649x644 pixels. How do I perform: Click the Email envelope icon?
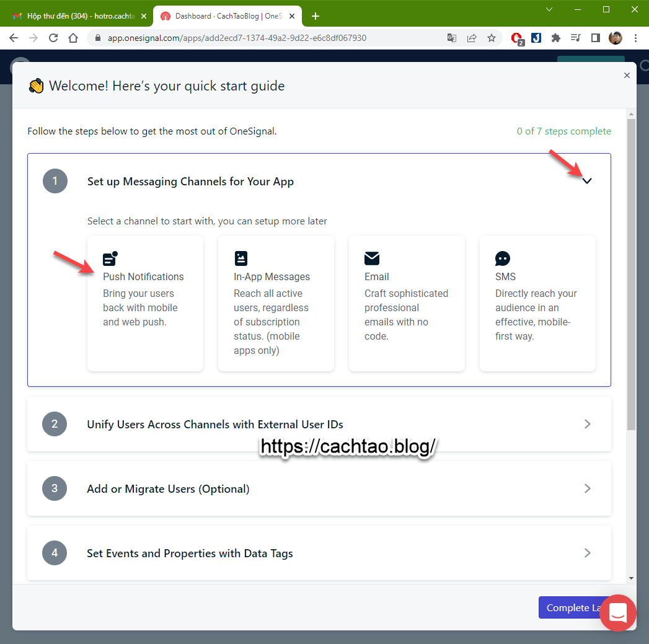click(x=372, y=258)
